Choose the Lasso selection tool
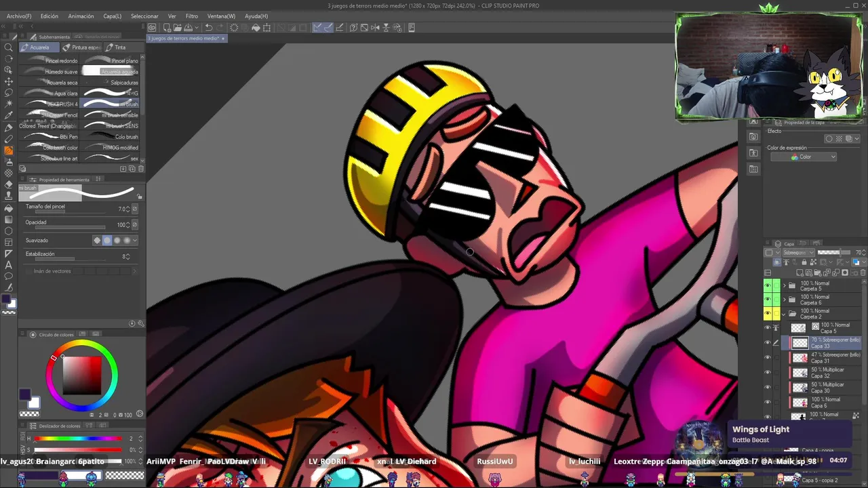Image resolution: width=868 pixels, height=488 pixels. 9,92
